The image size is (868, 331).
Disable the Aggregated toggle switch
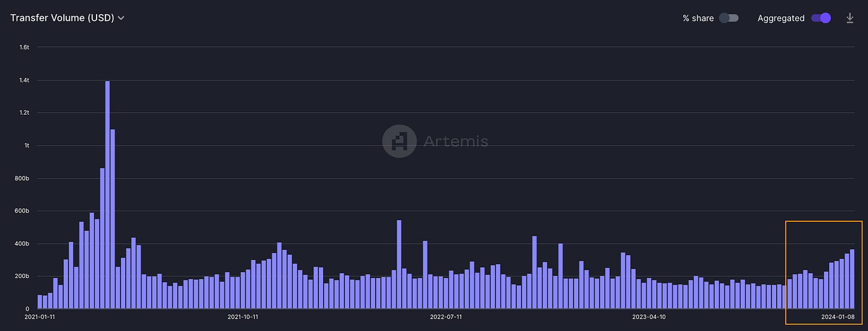[x=821, y=18]
